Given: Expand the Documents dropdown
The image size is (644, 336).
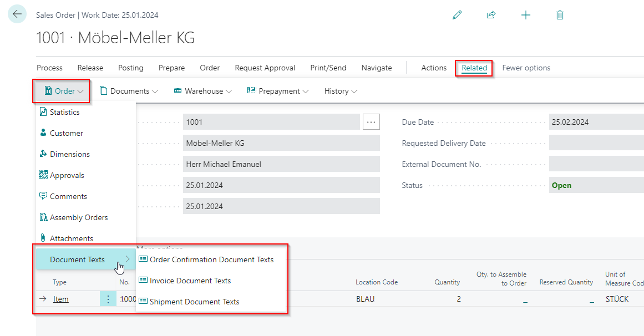Looking at the screenshot, I should [x=129, y=91].
